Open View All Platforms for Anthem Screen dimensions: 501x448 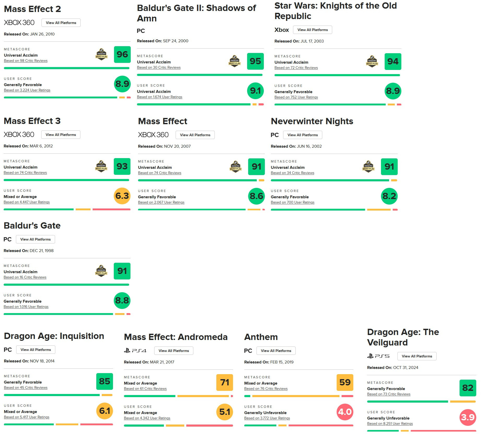(276, 351)
